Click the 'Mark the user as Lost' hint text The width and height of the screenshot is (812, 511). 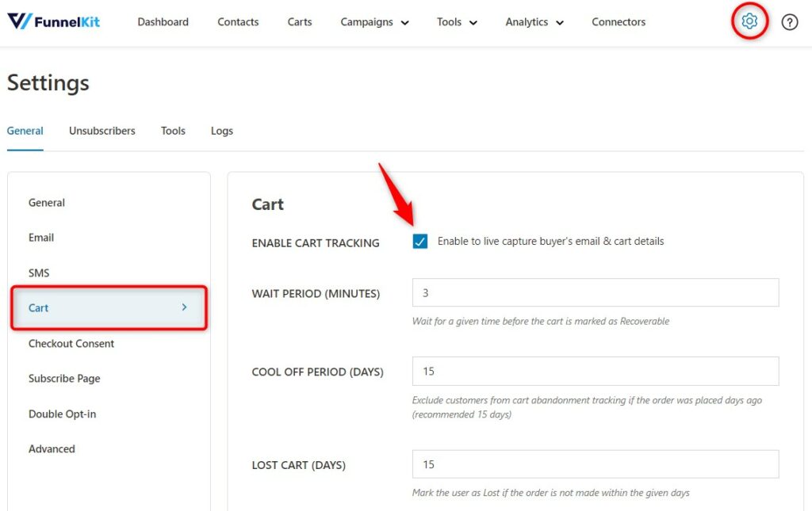click(551, 493)
